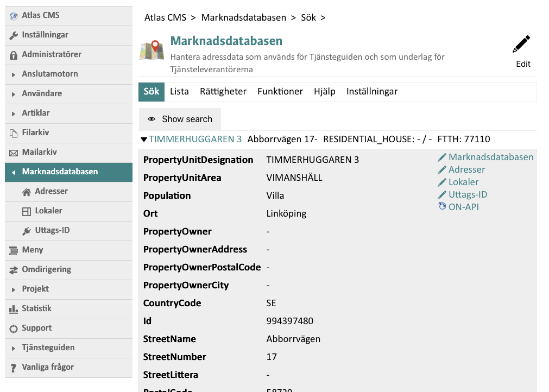Click the pencil Edit icon
This screenshot has height=392, width=549.
522,45
